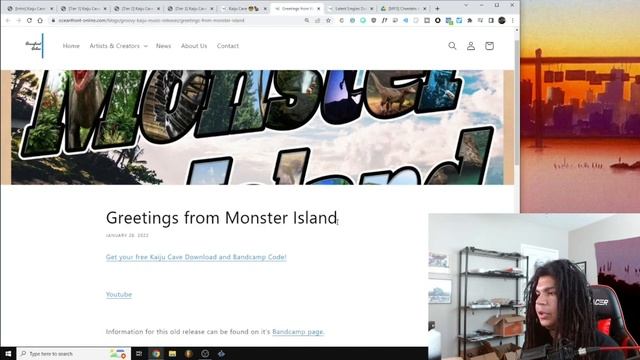
Task: Switch to the last tab with green icon
Action: click(404, 8)
